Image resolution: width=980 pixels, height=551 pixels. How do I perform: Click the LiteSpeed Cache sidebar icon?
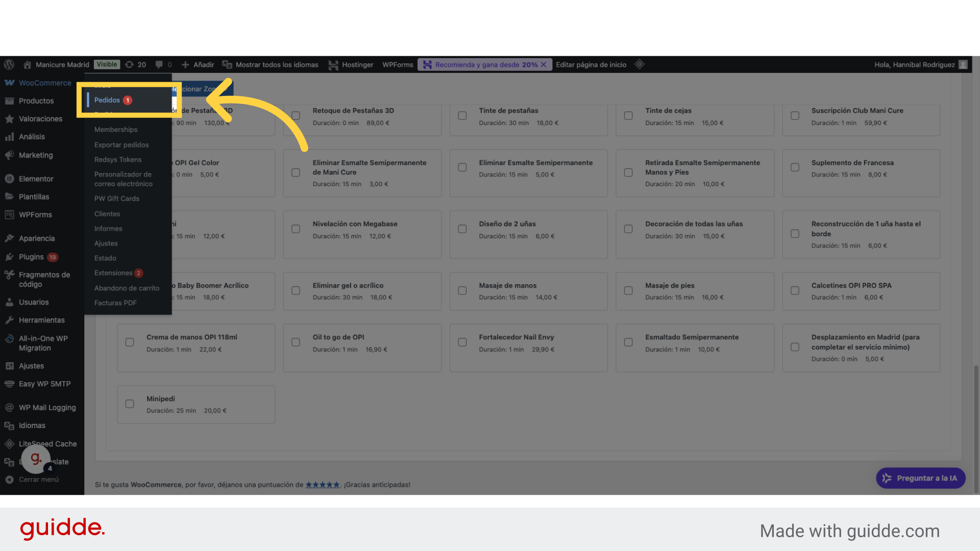pos(9,444)
